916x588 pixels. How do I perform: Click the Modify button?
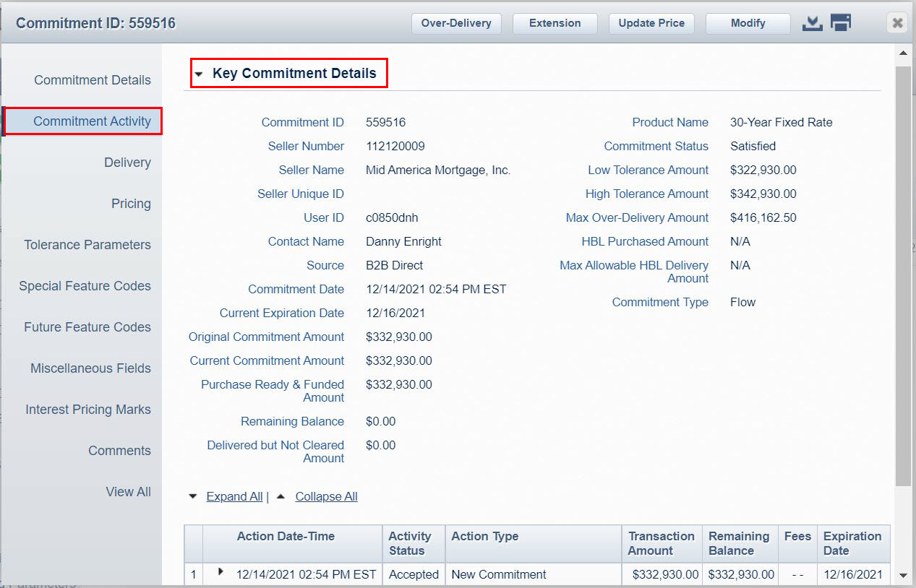click(748, 23)
